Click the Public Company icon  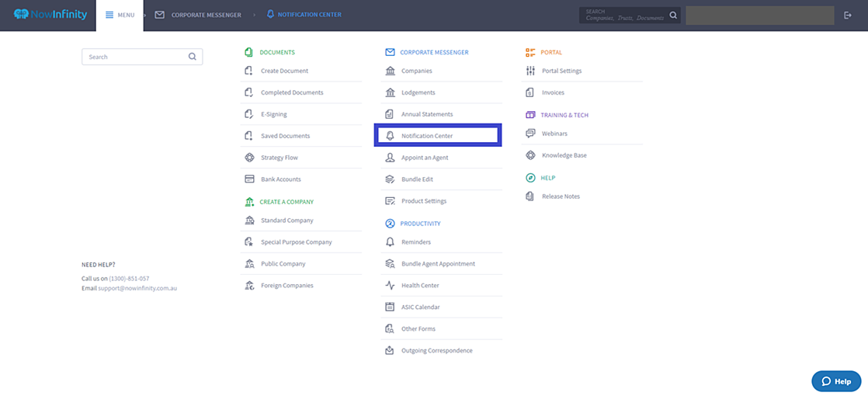click(x=249, y=264)
